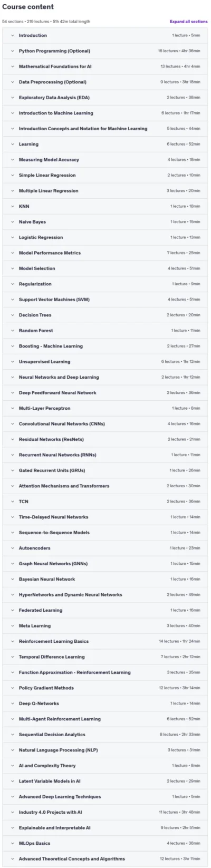The image size is (211, 868).
Task: Toggle the KNN section chevron icon
Action: [x=13, y=206]
